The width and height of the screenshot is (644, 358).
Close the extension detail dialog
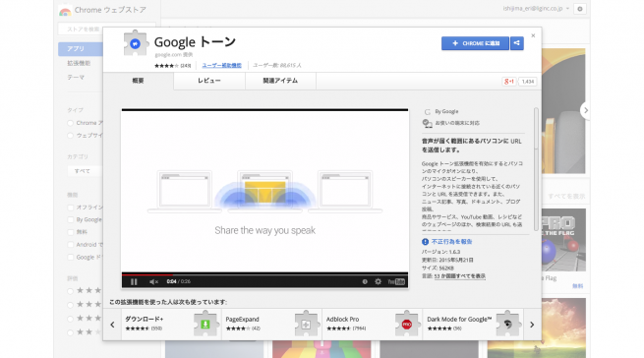tap(533, 35)
